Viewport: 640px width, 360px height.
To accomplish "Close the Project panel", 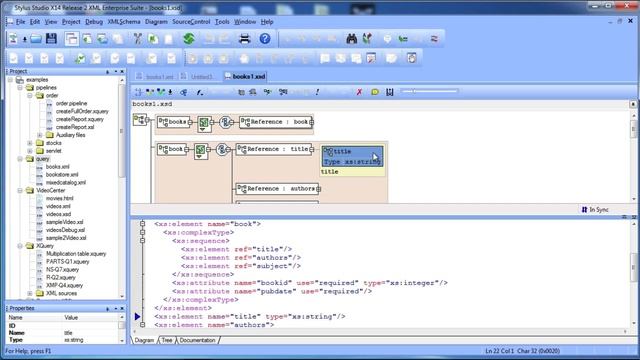I will pos(122,71).
